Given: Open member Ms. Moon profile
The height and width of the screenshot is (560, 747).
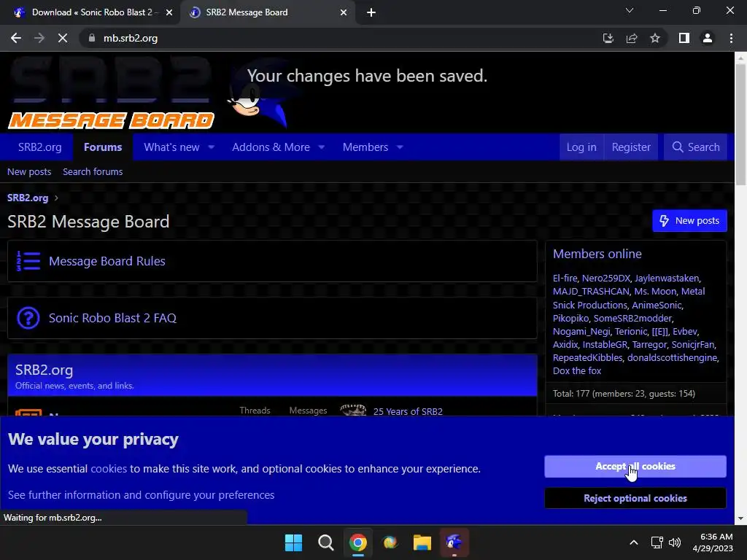Looking at the screenshot, I should pyautogui.click(x=655, y=292).
